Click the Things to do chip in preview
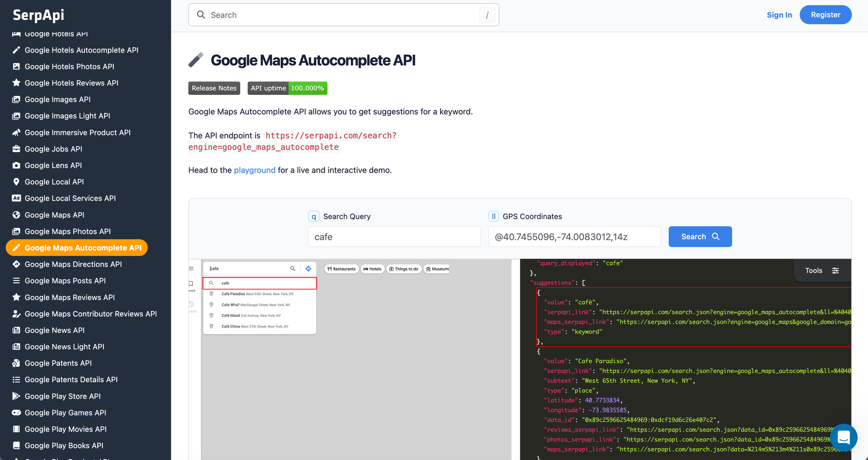Viewport: 868px width, 460px height. 404,269
